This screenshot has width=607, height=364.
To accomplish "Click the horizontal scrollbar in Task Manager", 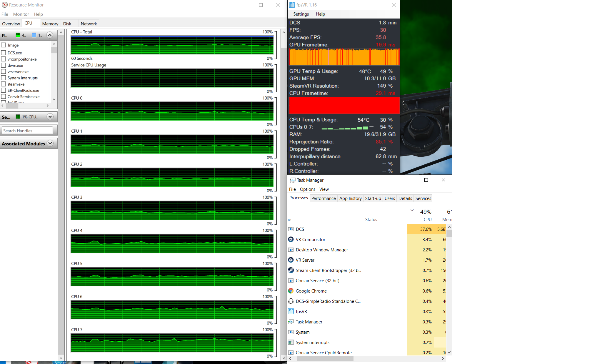I will 325,359.
